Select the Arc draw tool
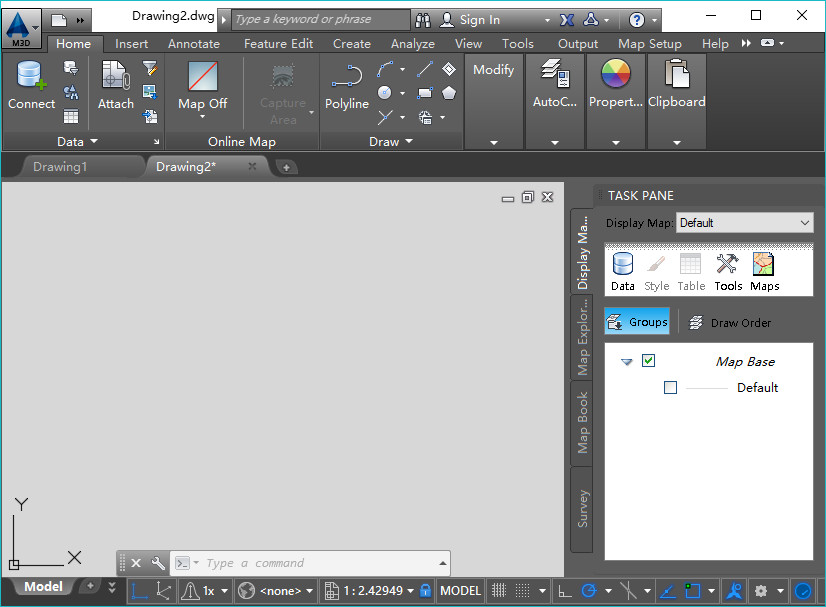The width and height of the screenshot is (826, 607). pyautogui.click(x=385, y=69)
